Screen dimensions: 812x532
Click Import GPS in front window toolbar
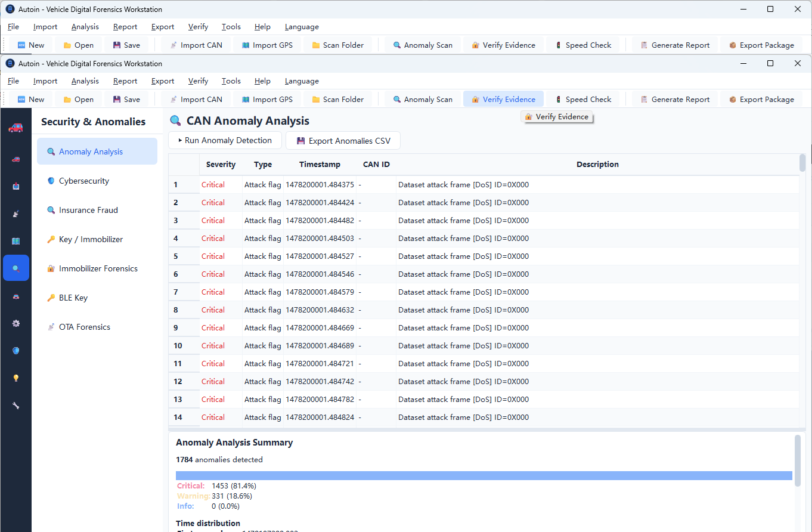point(267,99)
